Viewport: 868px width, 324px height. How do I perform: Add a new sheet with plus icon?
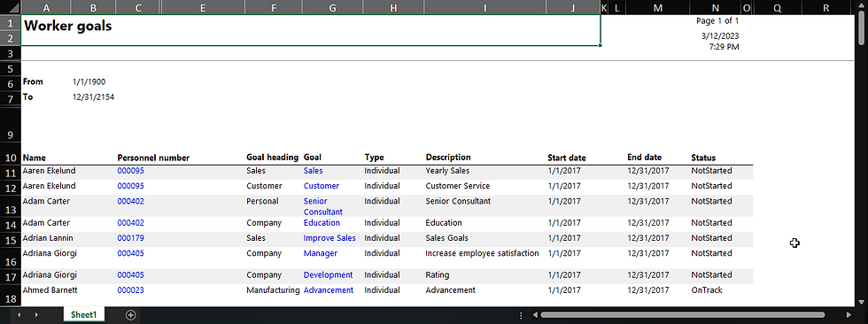pos(131,314)
